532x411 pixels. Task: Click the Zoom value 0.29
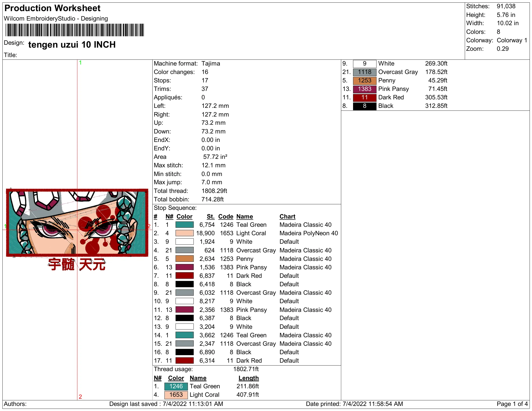(503, 49)
